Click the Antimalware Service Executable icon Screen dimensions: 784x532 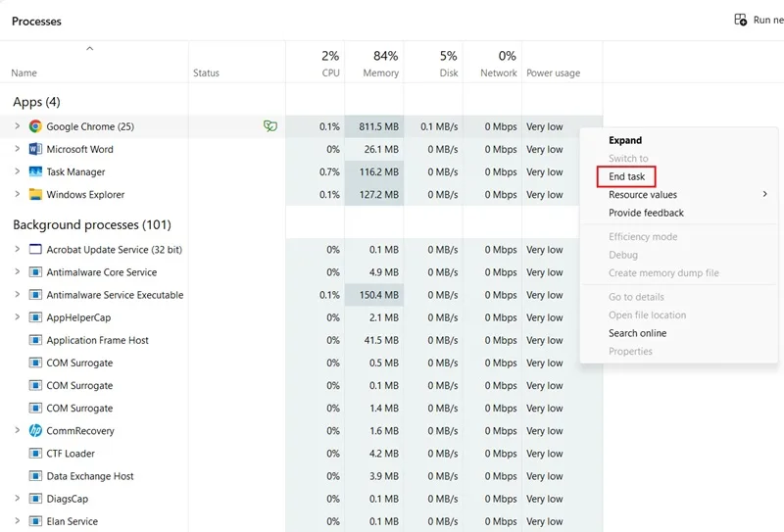(x=35, y=295)
